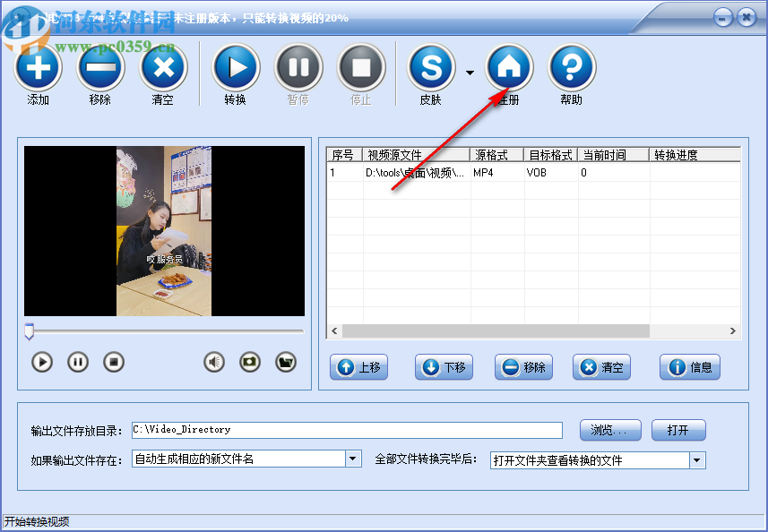The height and width of the screenshot is (532, 768).
Task: Mute the preview player volume
Action: 213,362
